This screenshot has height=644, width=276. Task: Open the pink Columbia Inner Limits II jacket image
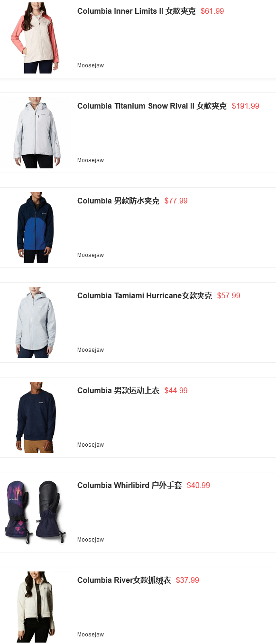click(x=35, y=38)
